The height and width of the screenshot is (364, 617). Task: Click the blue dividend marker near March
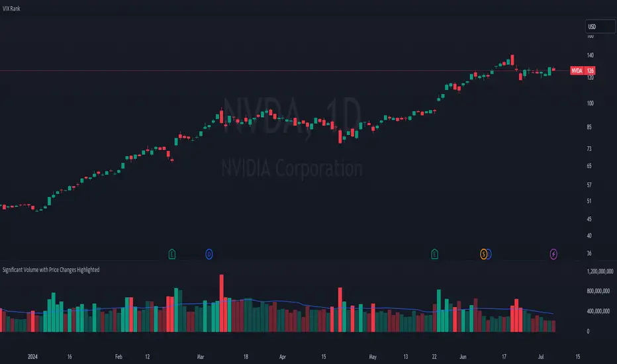209,253
